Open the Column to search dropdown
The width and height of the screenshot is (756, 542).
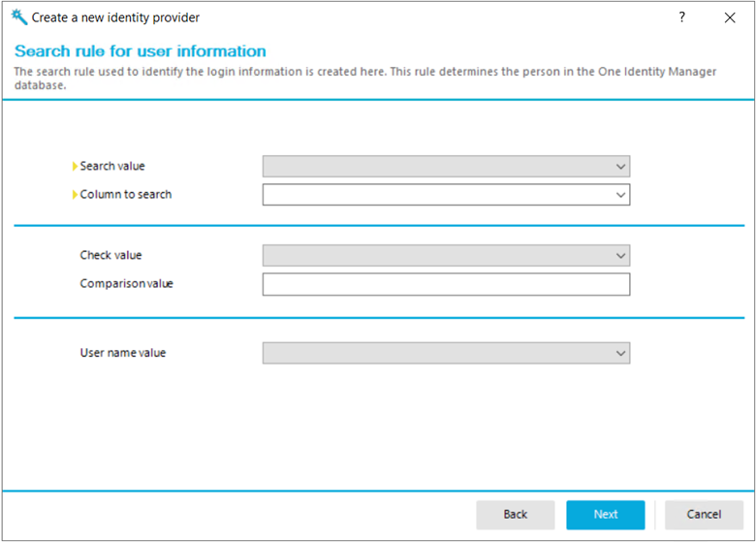click(x=446, y=195)
